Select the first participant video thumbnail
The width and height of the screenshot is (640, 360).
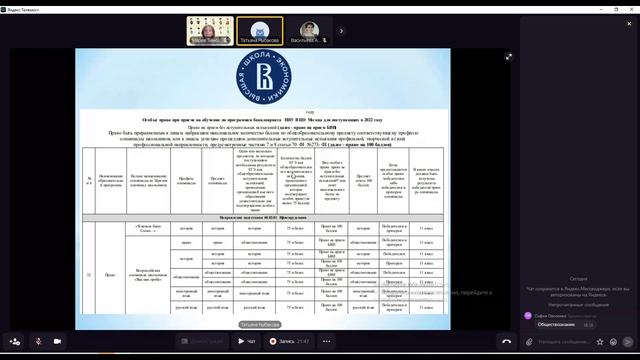(210, 31)
